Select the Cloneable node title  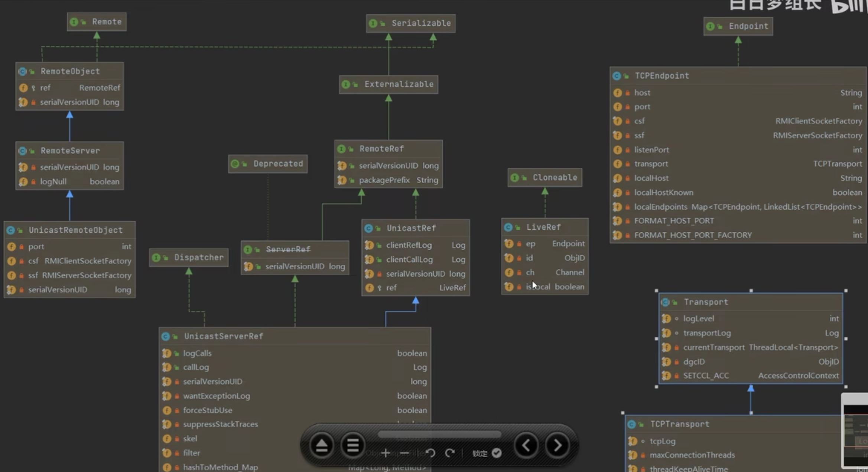(555, 177)
